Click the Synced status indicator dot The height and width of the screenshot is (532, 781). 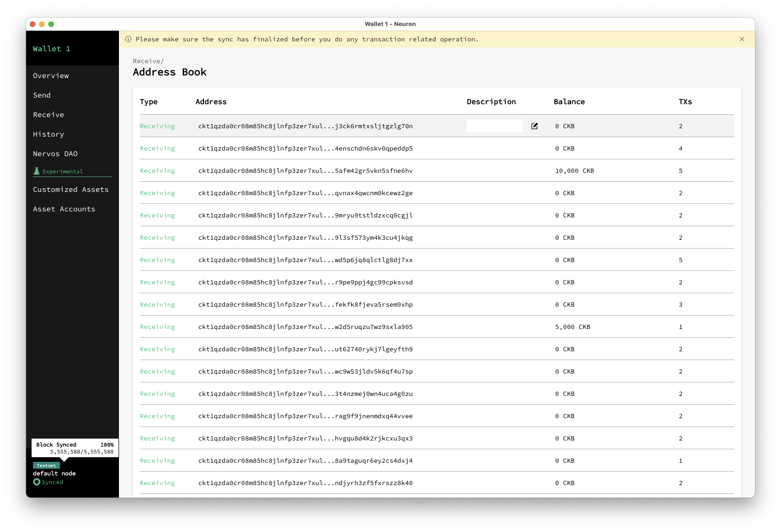tap(37, 482)
